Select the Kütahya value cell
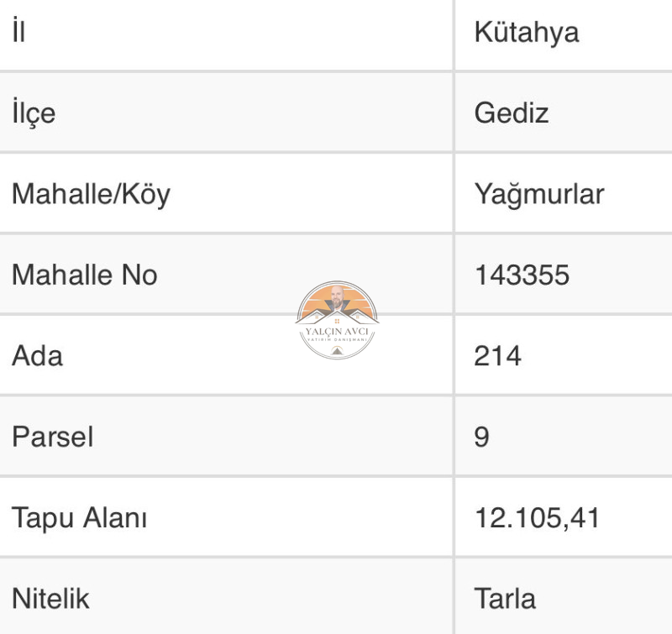 [563, 34]
